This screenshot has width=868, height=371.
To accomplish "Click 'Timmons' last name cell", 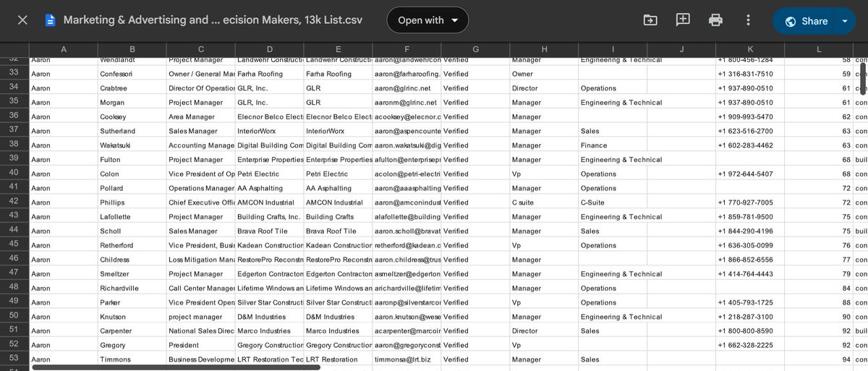I will click(x=132, y=359).
